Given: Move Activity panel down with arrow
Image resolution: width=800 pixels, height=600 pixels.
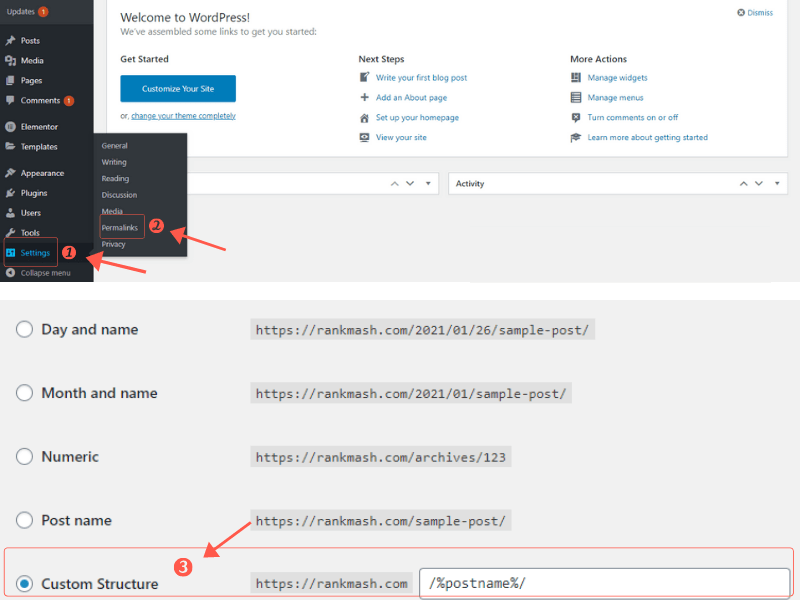Looking at the screenshot, I should coord(757,184).
